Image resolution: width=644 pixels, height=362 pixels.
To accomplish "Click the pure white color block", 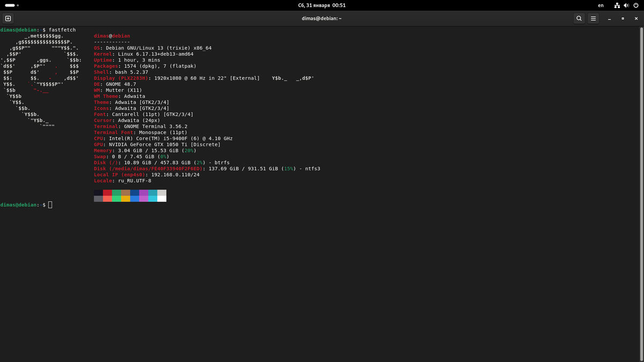I will click(162, 198).
